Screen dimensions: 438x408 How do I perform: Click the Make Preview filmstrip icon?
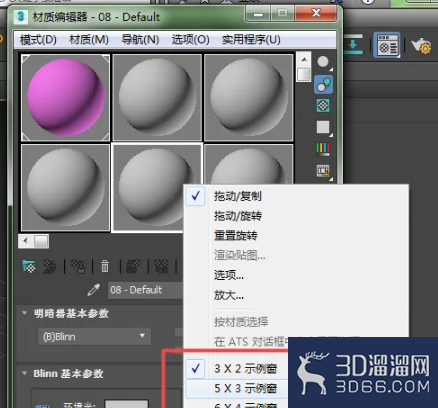coord(323,171)
